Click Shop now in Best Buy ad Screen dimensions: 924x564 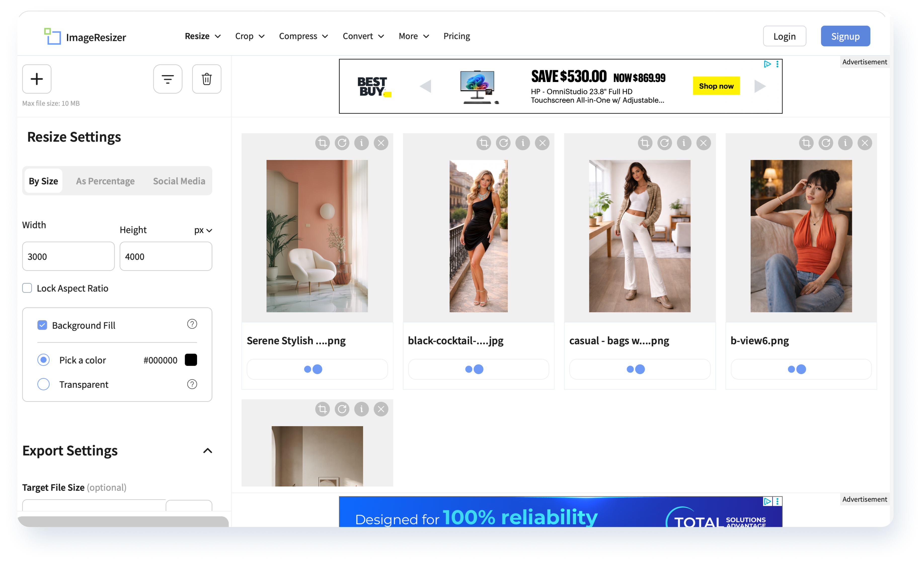pyautogui.click(x=716, y=86)
